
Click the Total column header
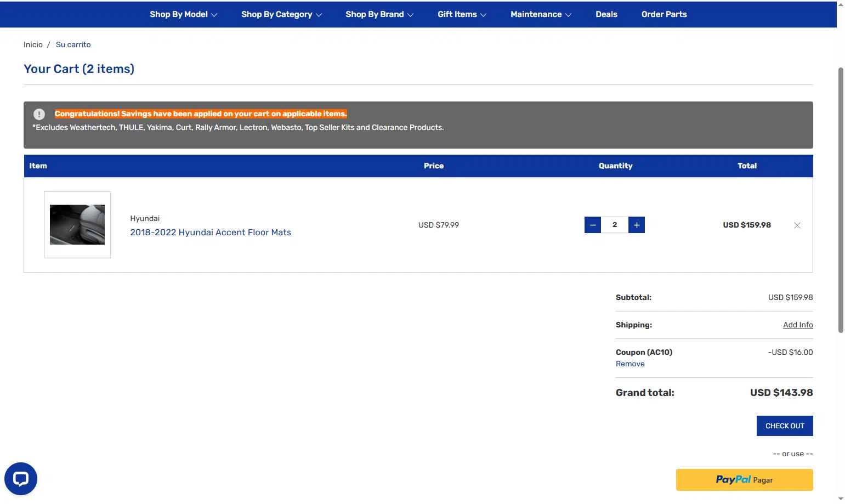(x=747, y=166)
